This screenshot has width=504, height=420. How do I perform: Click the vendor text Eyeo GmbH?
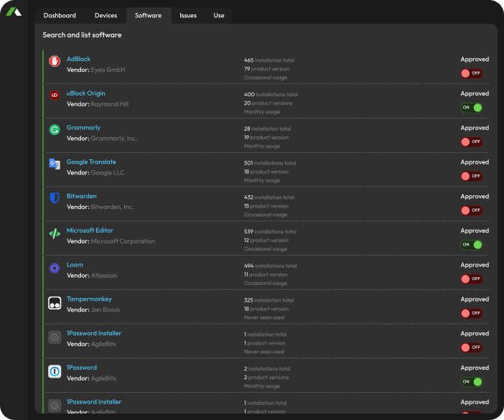[x=108, y=70]
